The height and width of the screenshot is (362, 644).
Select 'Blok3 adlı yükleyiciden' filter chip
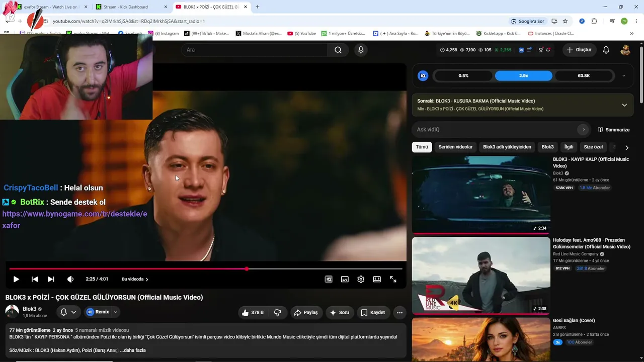pos(507,147)
